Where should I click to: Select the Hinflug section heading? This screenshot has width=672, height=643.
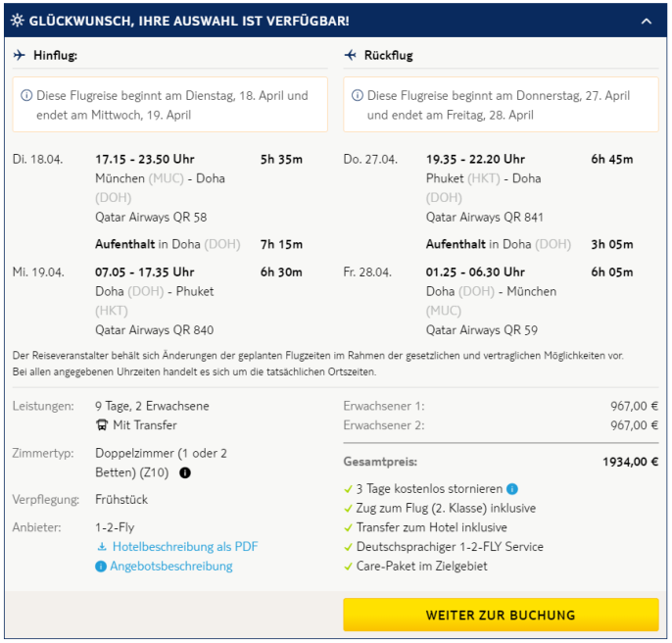tap(55, 56)
